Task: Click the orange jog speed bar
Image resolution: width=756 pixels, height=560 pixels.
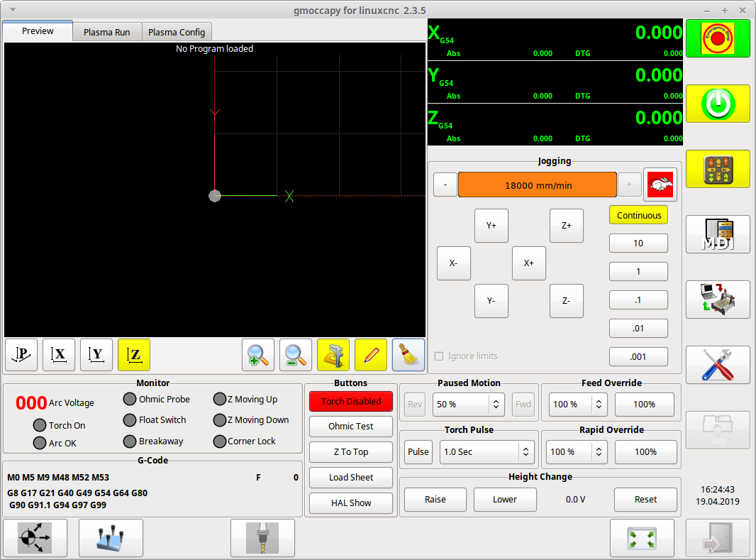Action: (538, 185)
